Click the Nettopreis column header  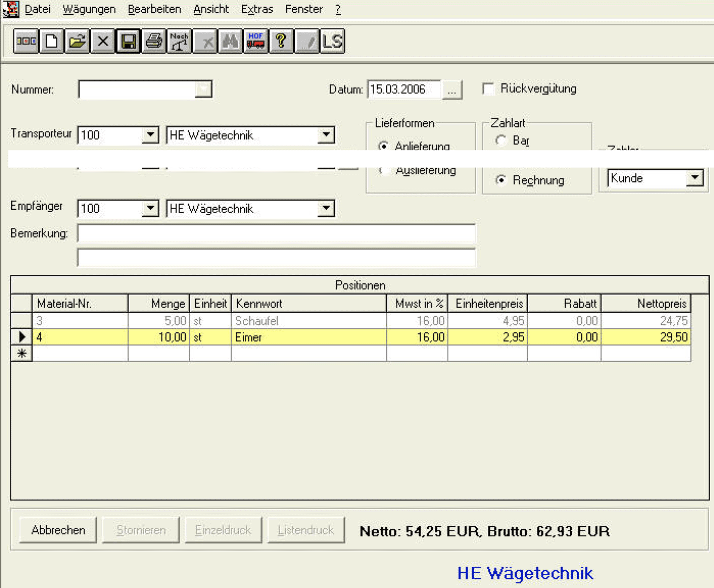(x=646, y=303)
